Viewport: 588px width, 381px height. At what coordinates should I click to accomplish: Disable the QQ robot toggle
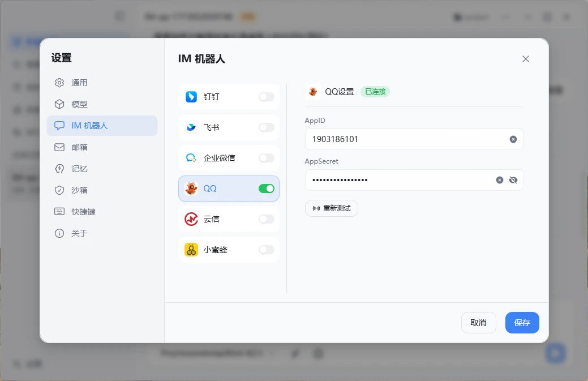coord(267,189)
